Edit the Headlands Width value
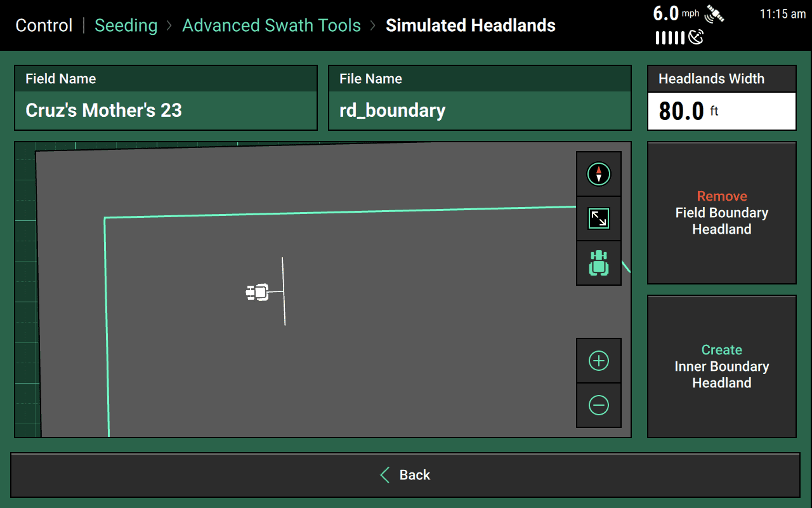812x508 pixels. (721, 110)
